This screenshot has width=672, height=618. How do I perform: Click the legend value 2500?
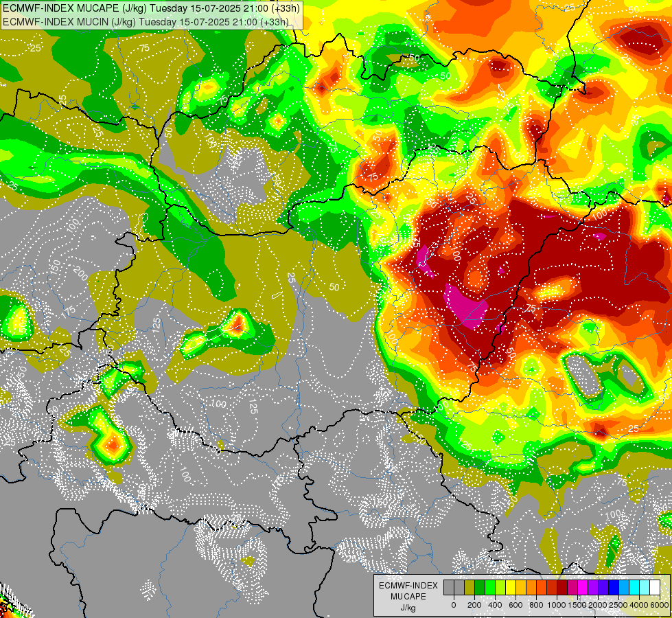(618, 605)
